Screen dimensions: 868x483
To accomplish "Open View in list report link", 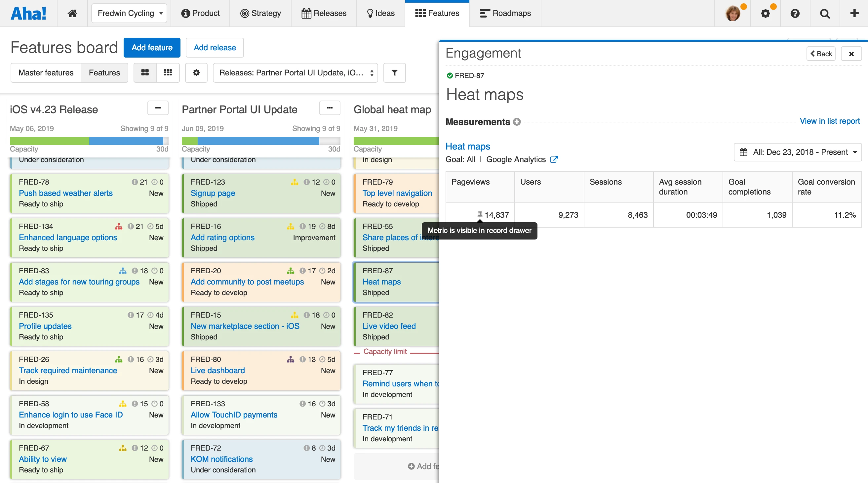I will point(829,121).
